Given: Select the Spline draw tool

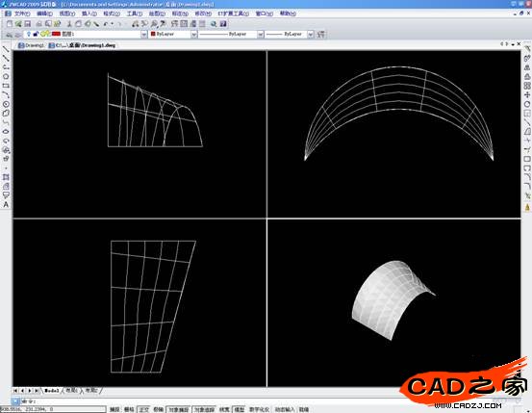Looking at the screenshot, I should pyautogui.click(x=6, y=122).
